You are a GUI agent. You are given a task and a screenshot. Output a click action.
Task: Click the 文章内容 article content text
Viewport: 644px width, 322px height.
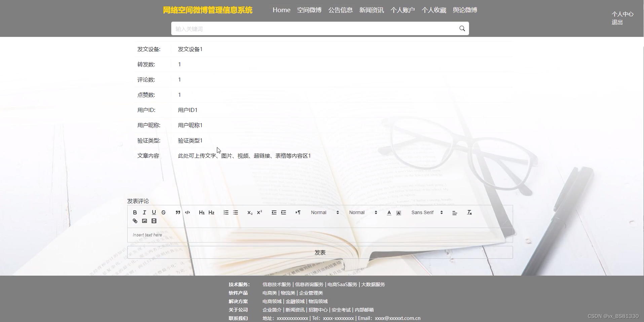[x=244, y=156]
